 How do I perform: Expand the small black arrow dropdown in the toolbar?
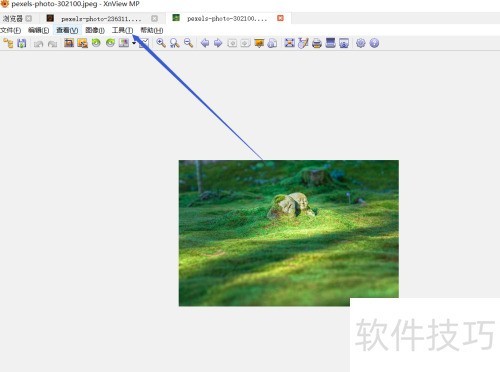134,43
